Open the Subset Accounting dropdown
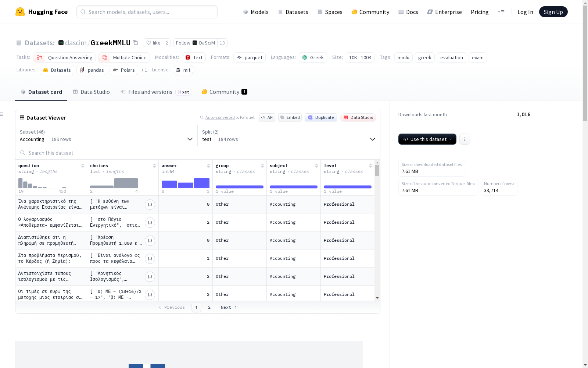Image resolution: width=588 pixels, height=368 pixels. click(106, 135)
